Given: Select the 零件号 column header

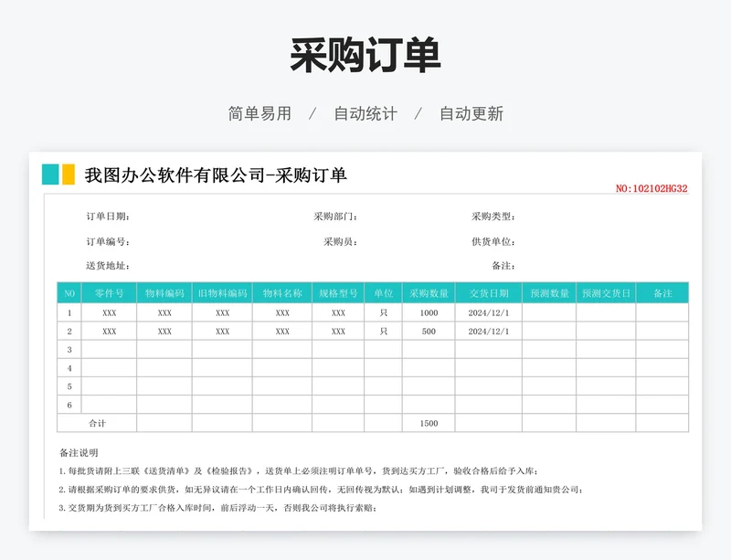Looking at the screenshot, I should click(x=109, y=293).
